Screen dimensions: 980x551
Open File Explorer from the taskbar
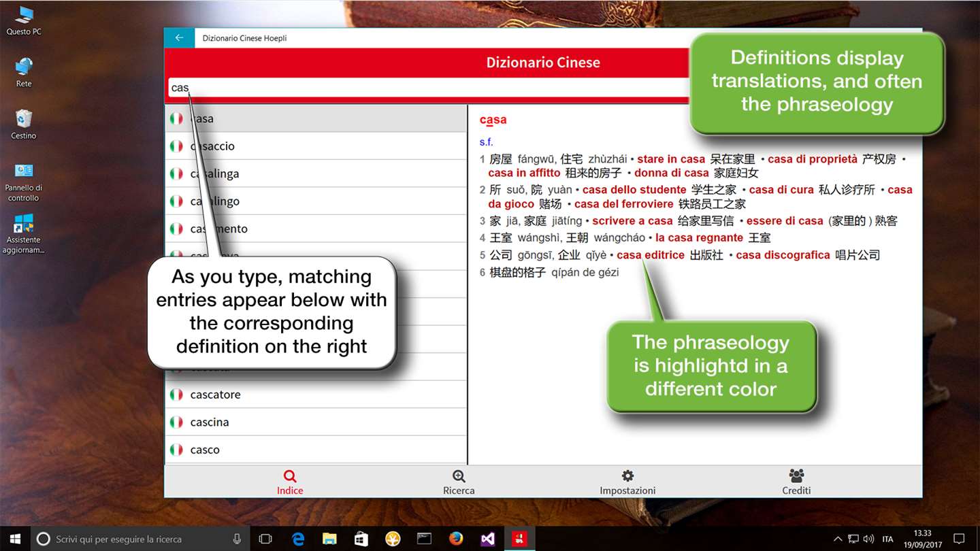click(x=330, y=539)
